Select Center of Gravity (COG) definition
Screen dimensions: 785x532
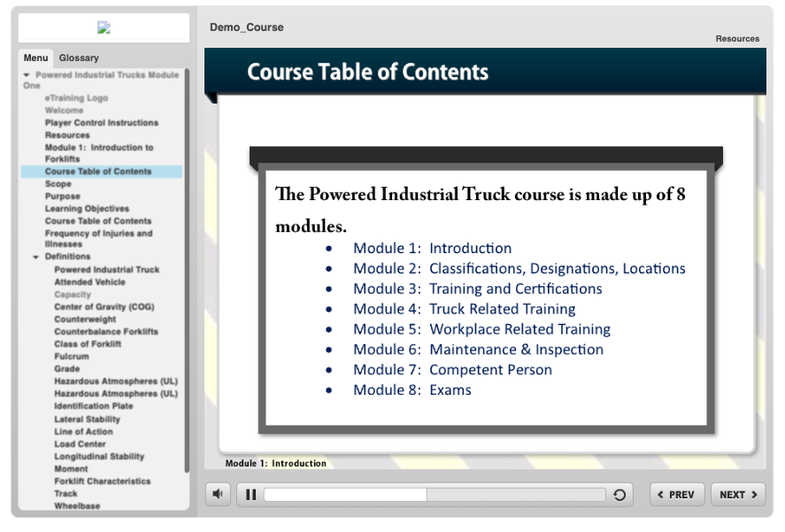[104, 307]
